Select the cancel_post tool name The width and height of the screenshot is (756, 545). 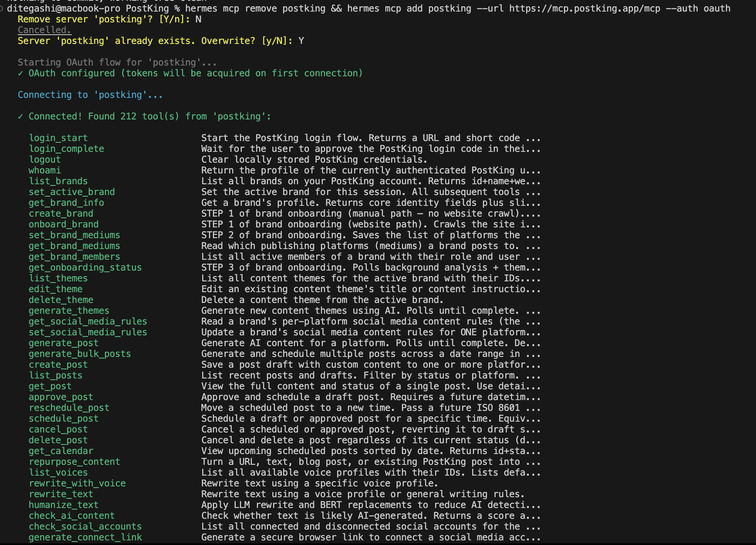[x=58, y=429]
